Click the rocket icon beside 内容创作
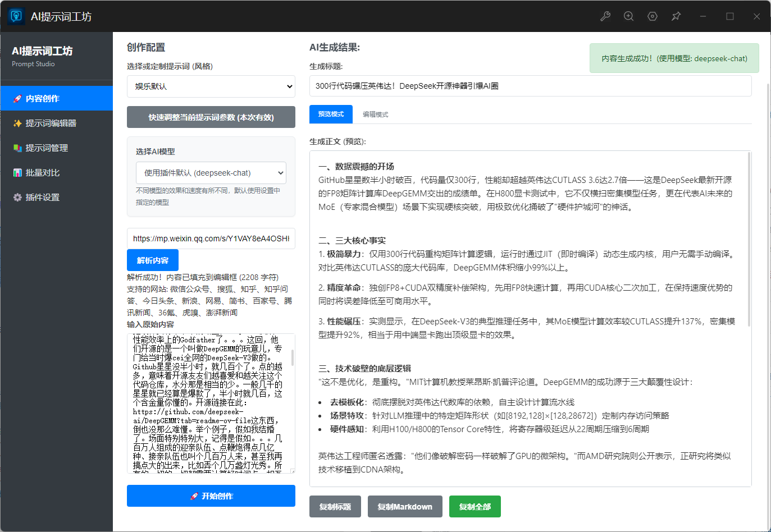This screenshot has width=771, height=532. point(17,99)
